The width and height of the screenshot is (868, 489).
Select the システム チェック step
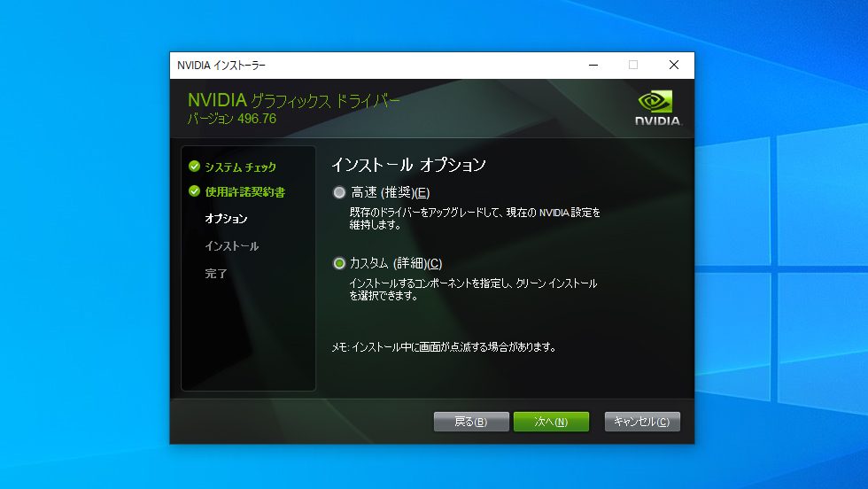[240, 167]
